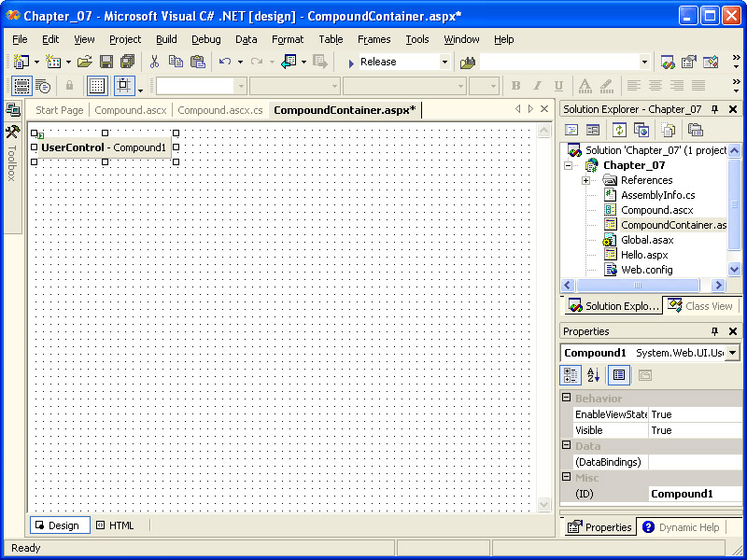Switch to the Compound.ascx.cs tab
The image size is (747, 560).
[x=220, y=110]
